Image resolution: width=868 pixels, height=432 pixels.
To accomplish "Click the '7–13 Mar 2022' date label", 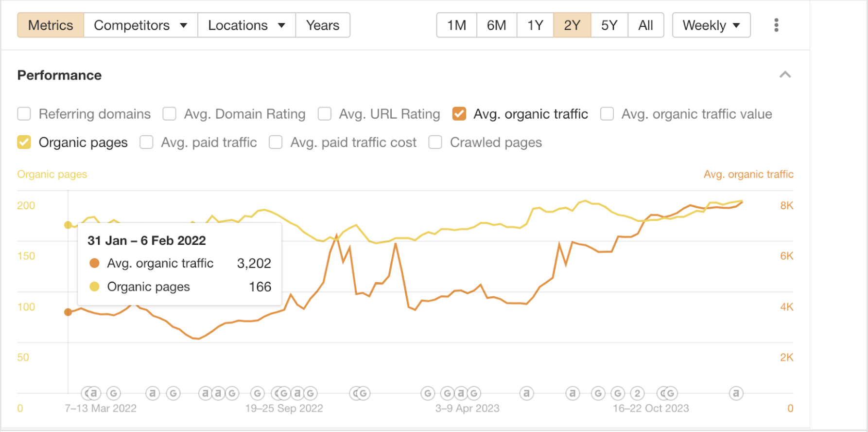I will 101,408.
